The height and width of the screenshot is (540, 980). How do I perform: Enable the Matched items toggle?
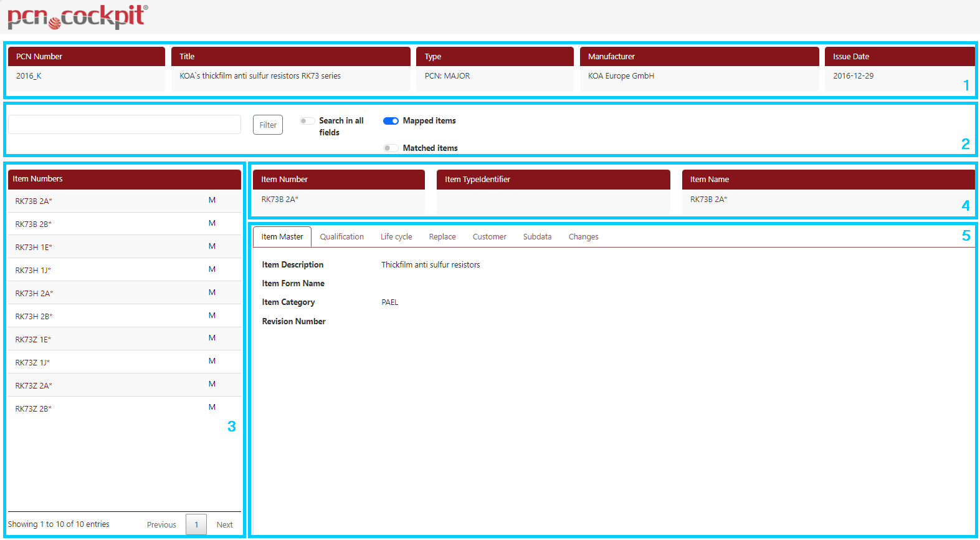[391, 148]
